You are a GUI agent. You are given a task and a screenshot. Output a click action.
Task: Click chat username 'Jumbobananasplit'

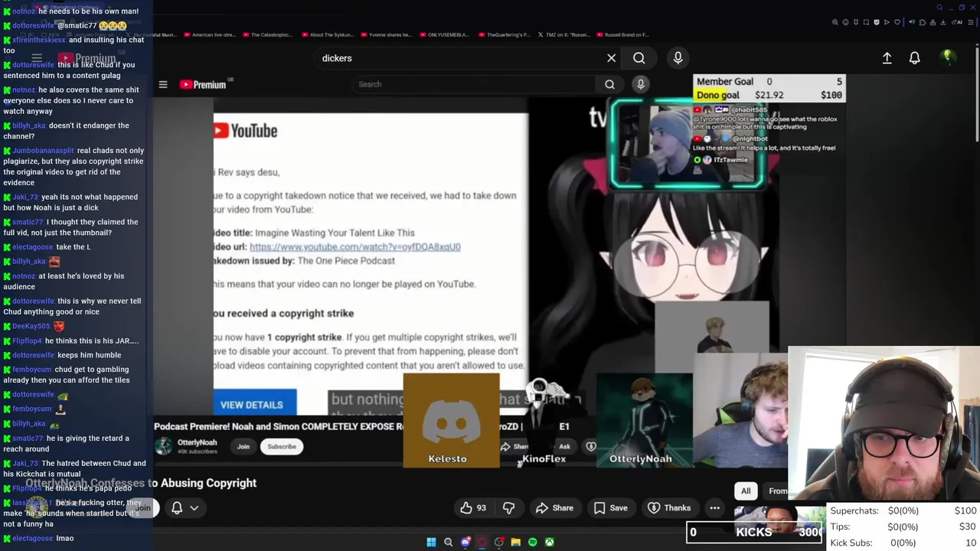pyautogui.click(x=43, y=151)
